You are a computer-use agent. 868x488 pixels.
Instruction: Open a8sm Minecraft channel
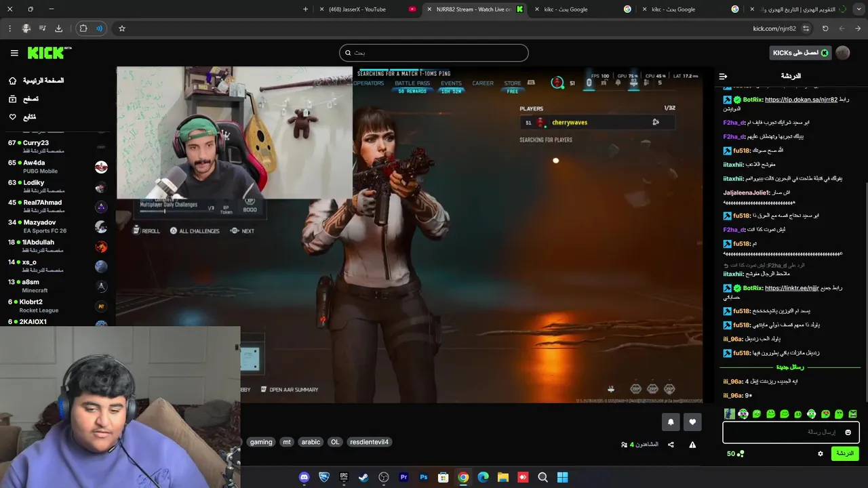[57, 286]
